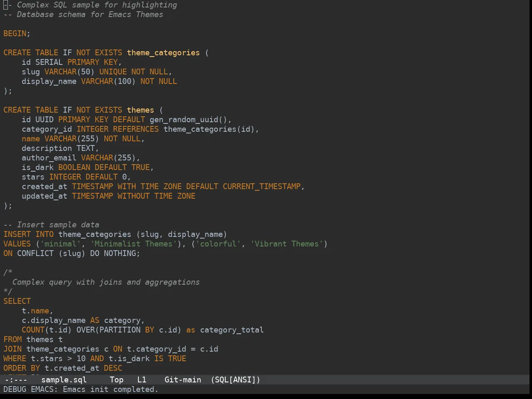Click the sample.sql buffer name in mode line

[x=64, y=380]
